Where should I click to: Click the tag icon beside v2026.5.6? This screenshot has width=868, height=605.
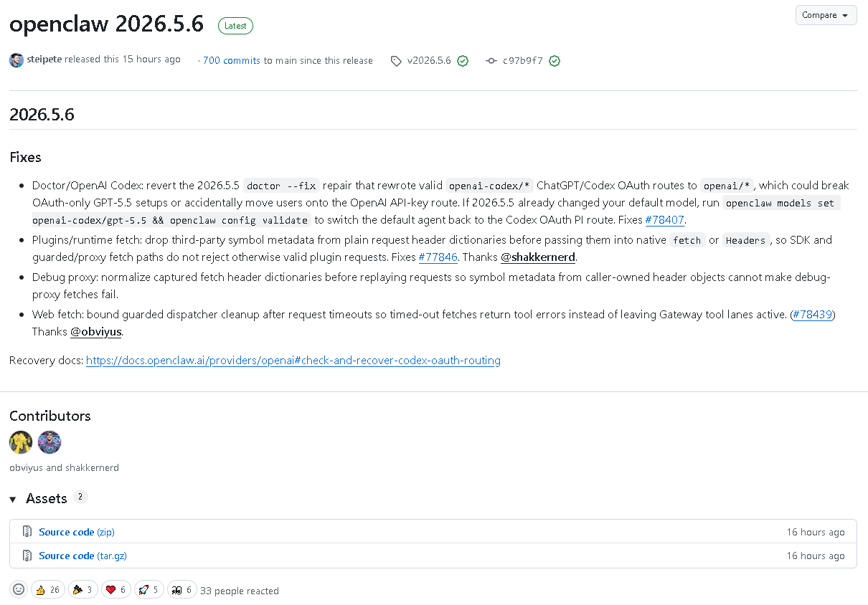tap(396, 62)
